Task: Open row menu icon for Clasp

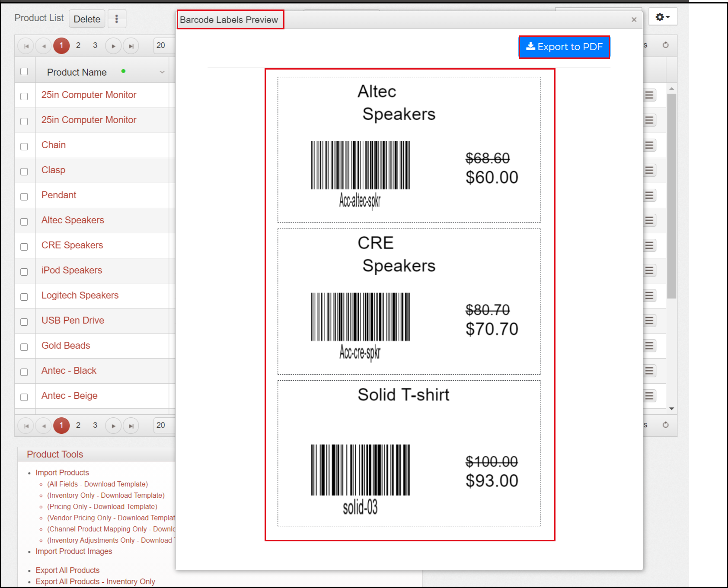Action: coord(649,170)
